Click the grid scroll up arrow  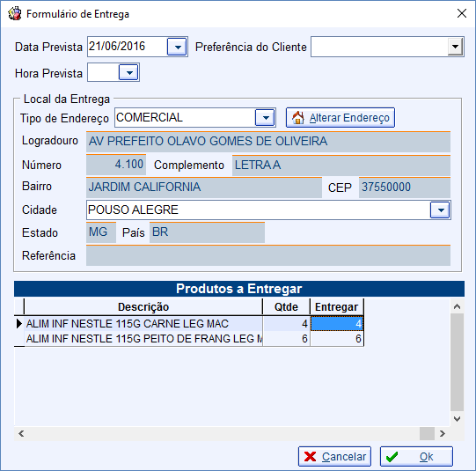tap(457, 306)
